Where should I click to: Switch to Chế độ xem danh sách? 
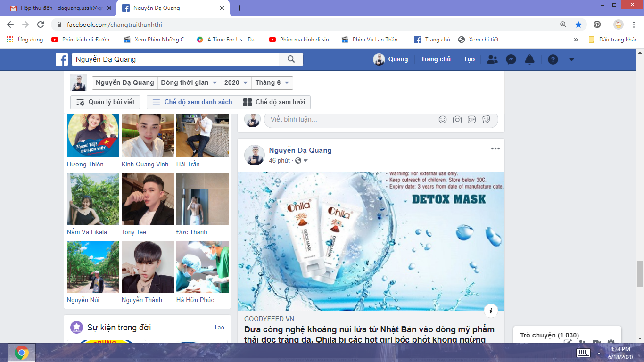(x=192, y=102)
